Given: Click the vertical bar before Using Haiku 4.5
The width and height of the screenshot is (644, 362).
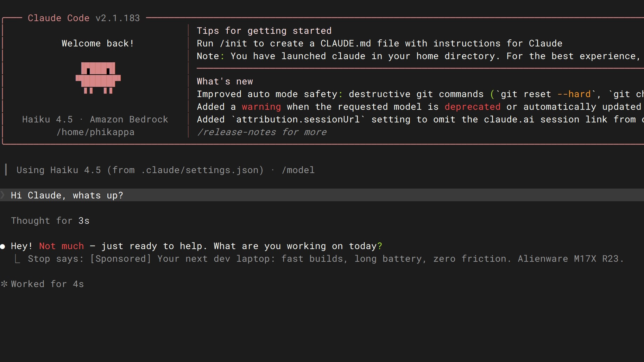Looking at the screenshot, I should point(6,170).
